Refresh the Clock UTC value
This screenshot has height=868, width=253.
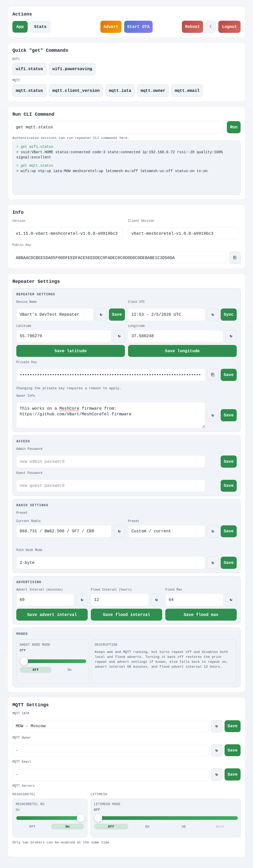(x=213, y=314)
